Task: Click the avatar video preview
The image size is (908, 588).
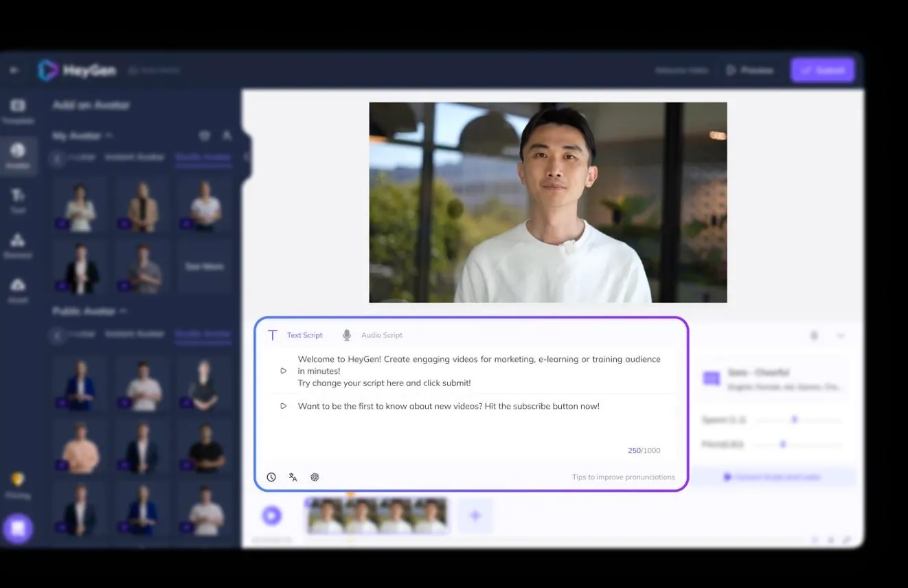Action: click(x=548, y=203)
